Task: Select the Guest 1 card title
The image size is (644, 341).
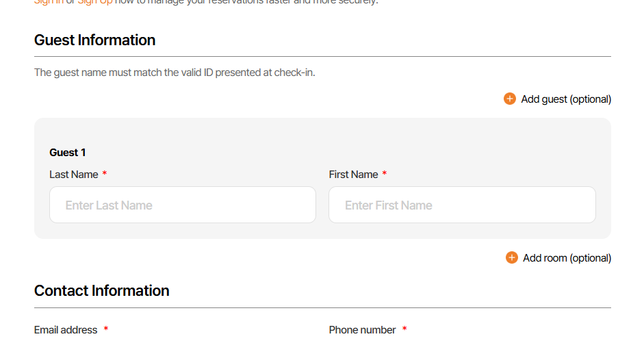Action: [x=67, y=153]
